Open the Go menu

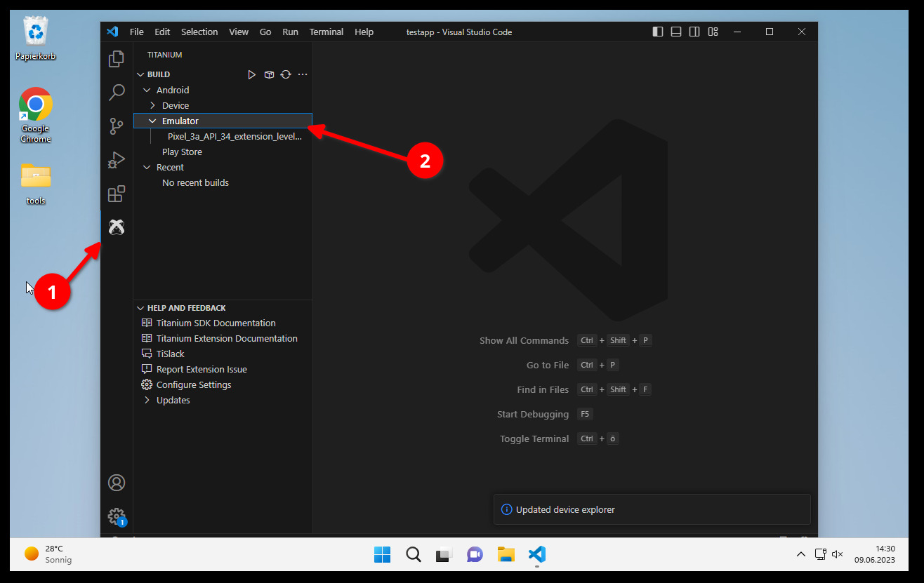point(265,32)
